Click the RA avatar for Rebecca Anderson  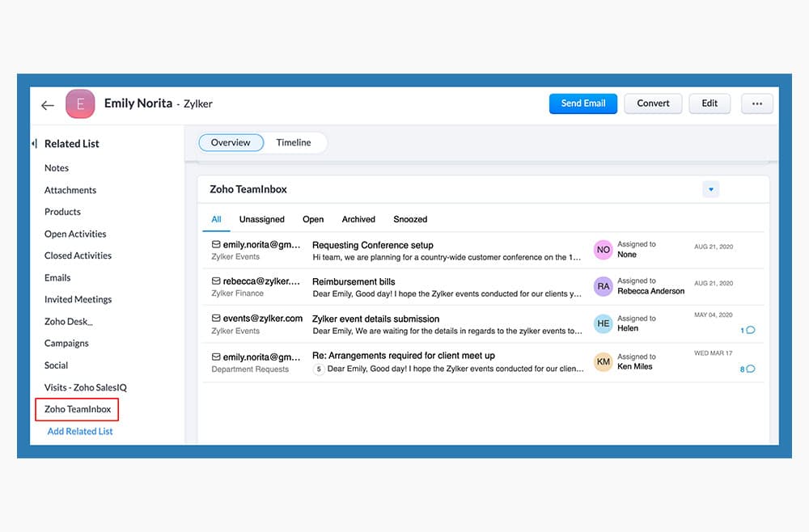[604, 287]
